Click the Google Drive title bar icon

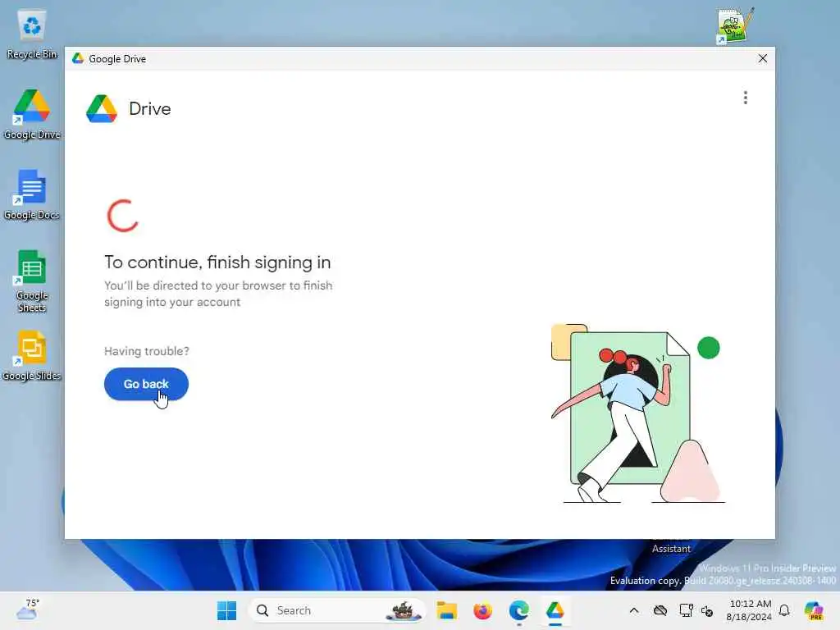[x=78, y=58]
